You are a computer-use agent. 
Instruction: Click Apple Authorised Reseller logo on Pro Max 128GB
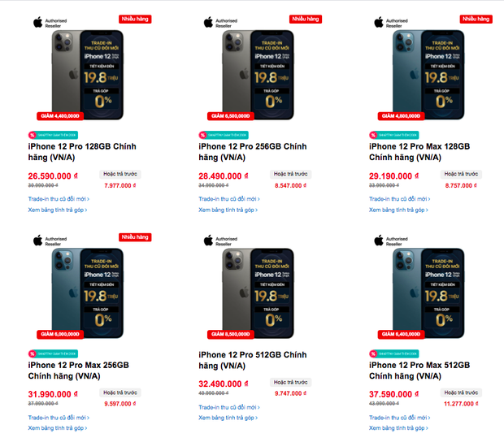pos(390,23)
